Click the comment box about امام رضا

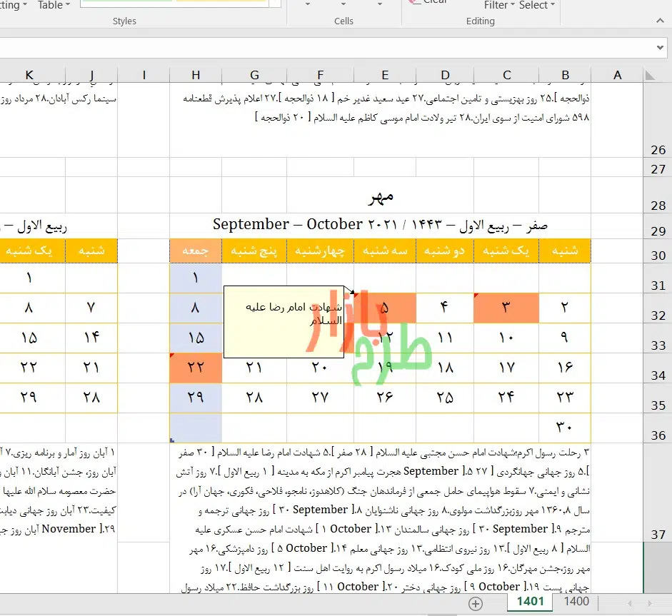point(284,321)
